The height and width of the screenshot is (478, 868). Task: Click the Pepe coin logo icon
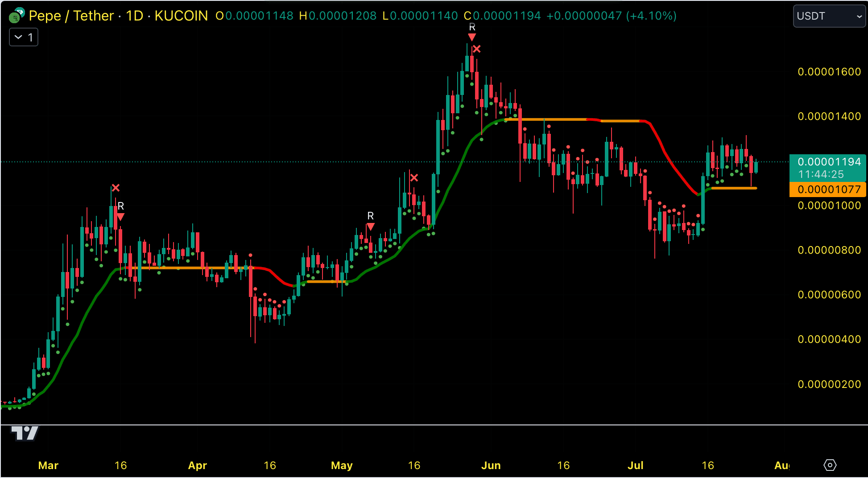click(17, 16)
